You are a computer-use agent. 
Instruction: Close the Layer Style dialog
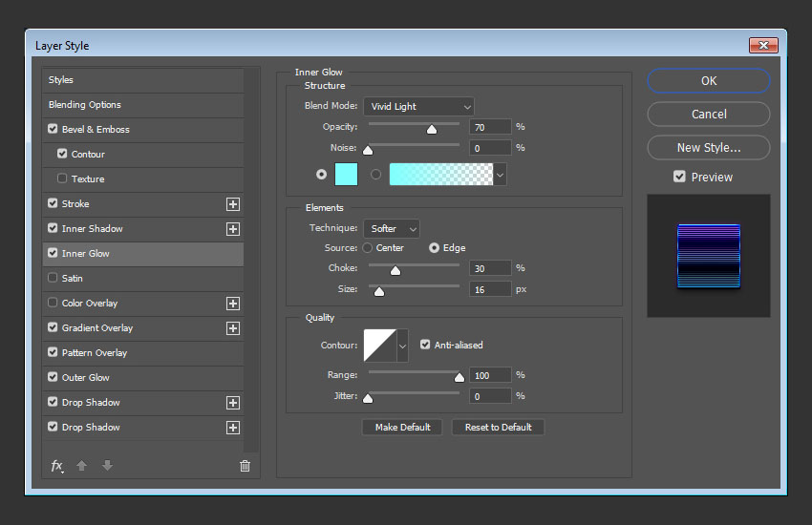(x=763, y=46)
